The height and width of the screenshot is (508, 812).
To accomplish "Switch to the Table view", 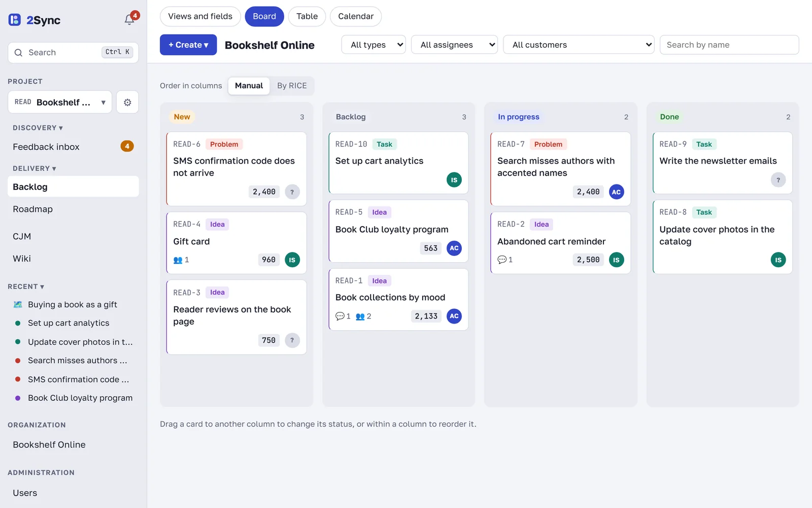I will click(307, 16).
